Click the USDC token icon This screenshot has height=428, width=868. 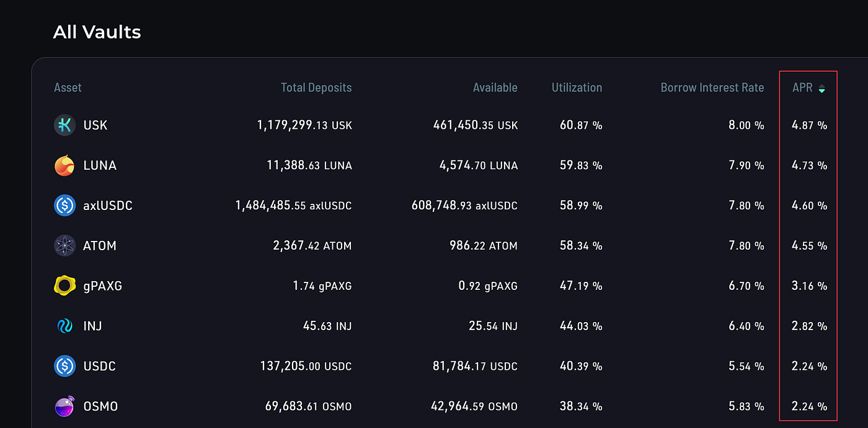[x=64, y=366]
